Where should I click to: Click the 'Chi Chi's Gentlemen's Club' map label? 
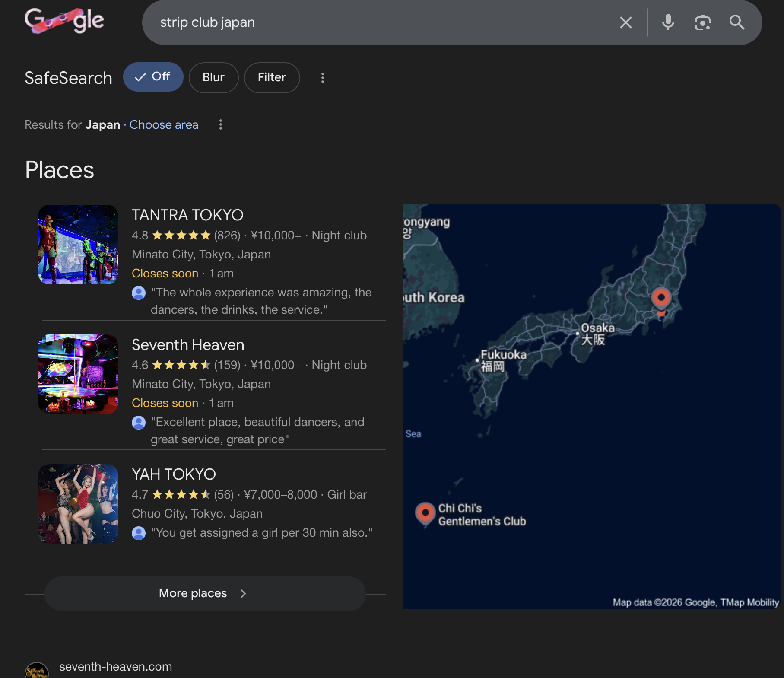(x=482, y=515)
